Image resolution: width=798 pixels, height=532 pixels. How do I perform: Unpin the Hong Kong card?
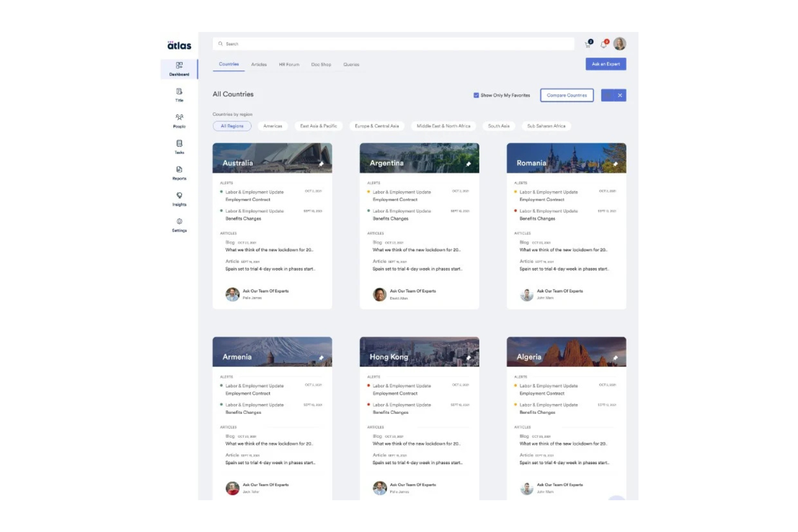(469, 357)
